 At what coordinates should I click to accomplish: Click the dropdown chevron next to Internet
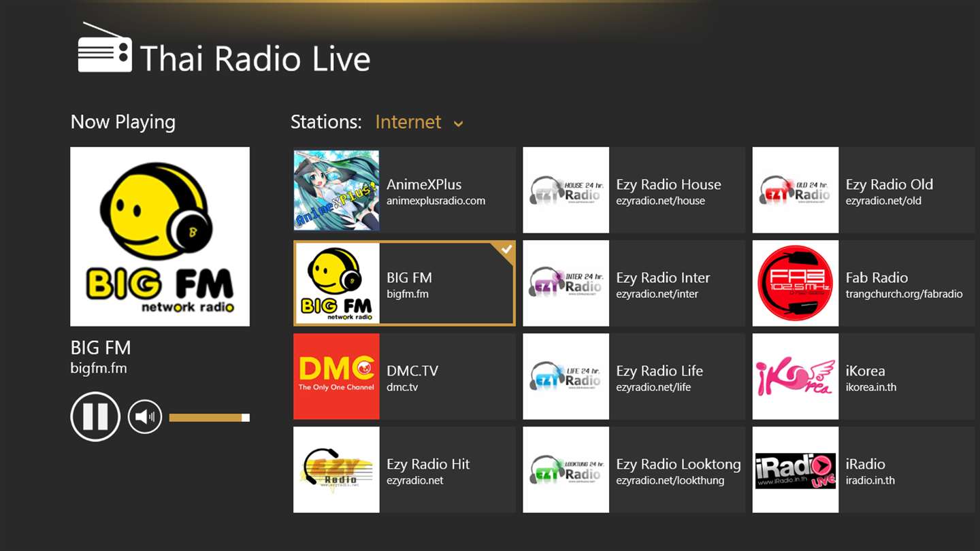458,124
